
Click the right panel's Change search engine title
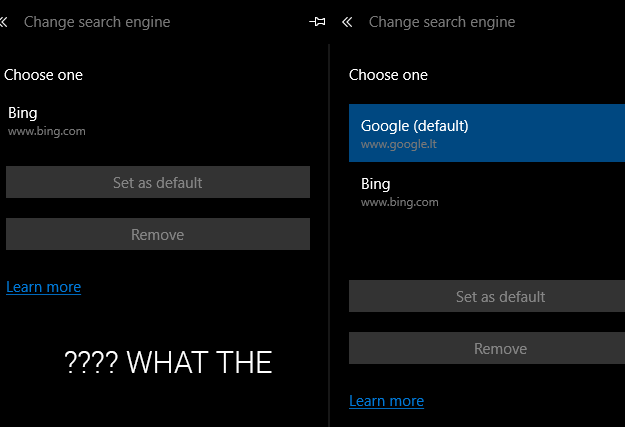tap(442, 22)
